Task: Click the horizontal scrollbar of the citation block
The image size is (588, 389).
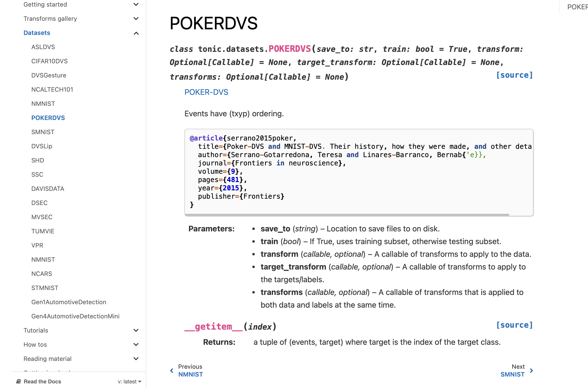Action: pyautogui.click(x=347, y=215)
